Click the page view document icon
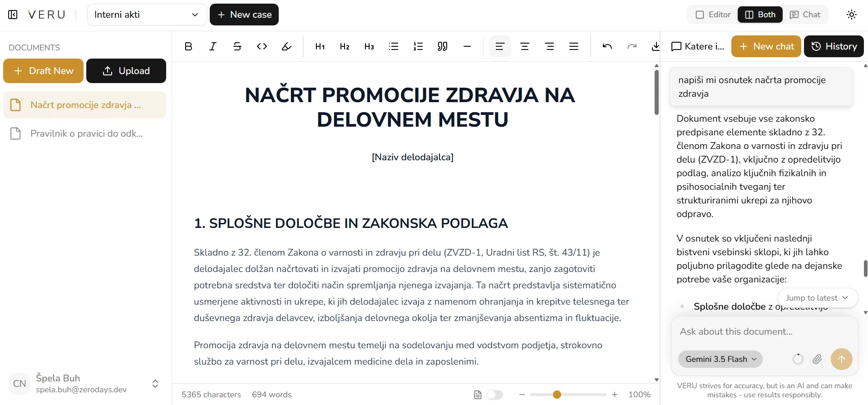Image resolution: width=868 pixels, height=405 pixels. click(x=478, y=395)
